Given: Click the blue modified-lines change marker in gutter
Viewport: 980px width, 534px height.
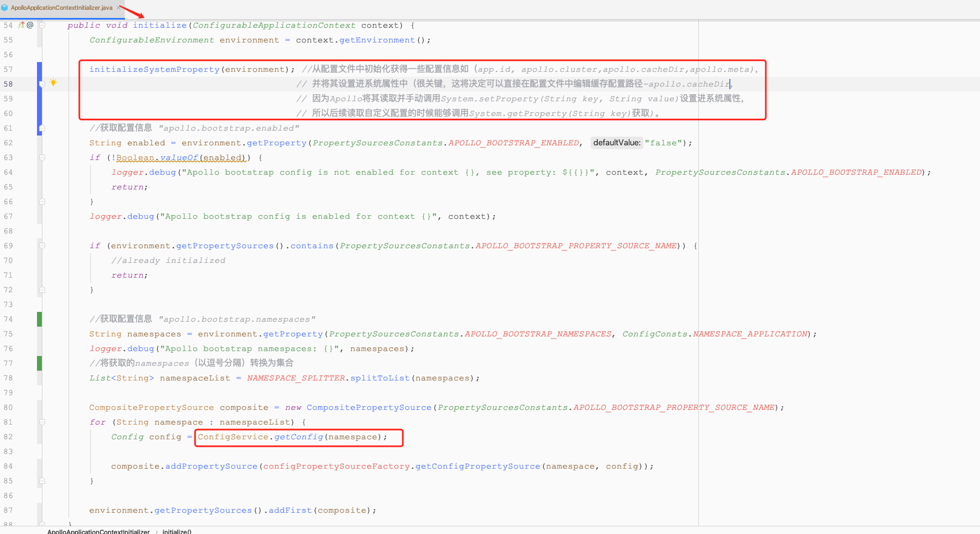Looking at the screenshot, I should click(39, 99).
